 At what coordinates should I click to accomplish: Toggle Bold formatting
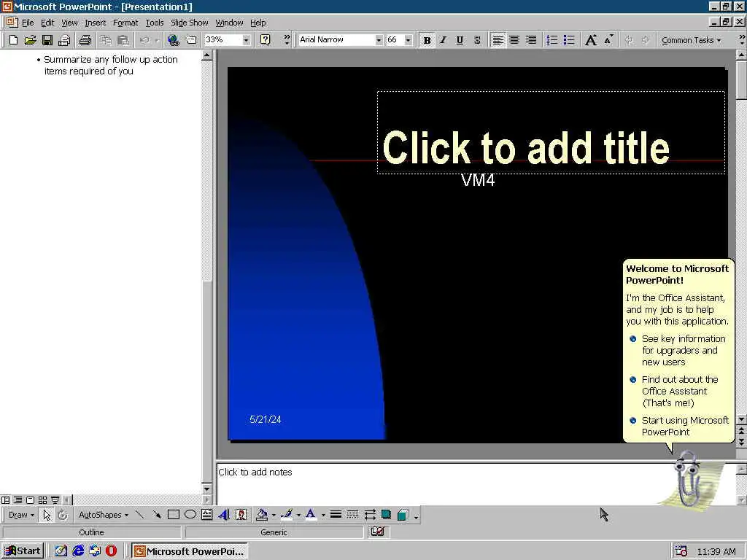tap(427, 41)
